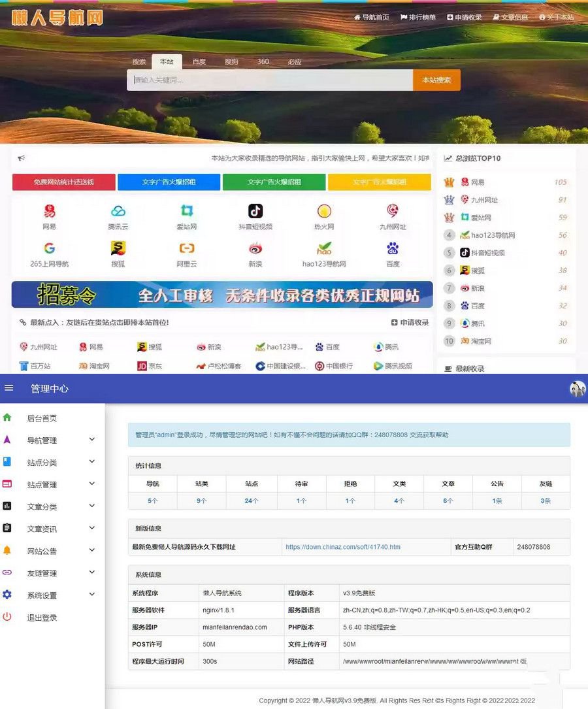Image resolution: width=588 pixels, height=709 pixels.
Task: Click the 后台首页 home icon in the sidebar
Action: [x=8, y=417]
